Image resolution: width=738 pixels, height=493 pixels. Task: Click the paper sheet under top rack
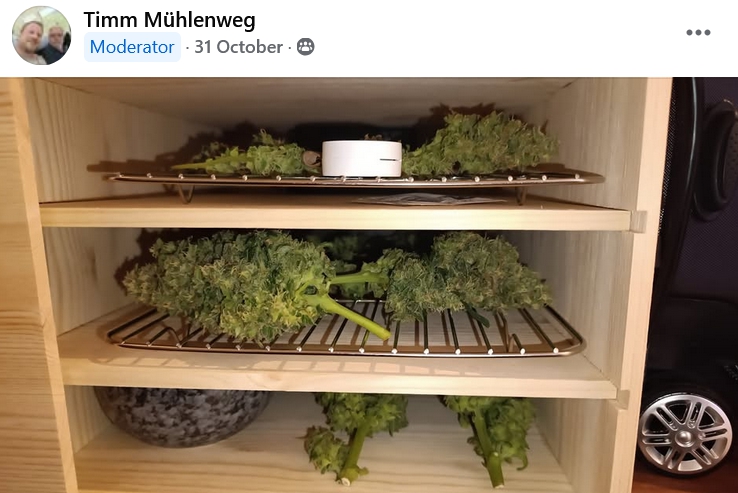point(426,200)
